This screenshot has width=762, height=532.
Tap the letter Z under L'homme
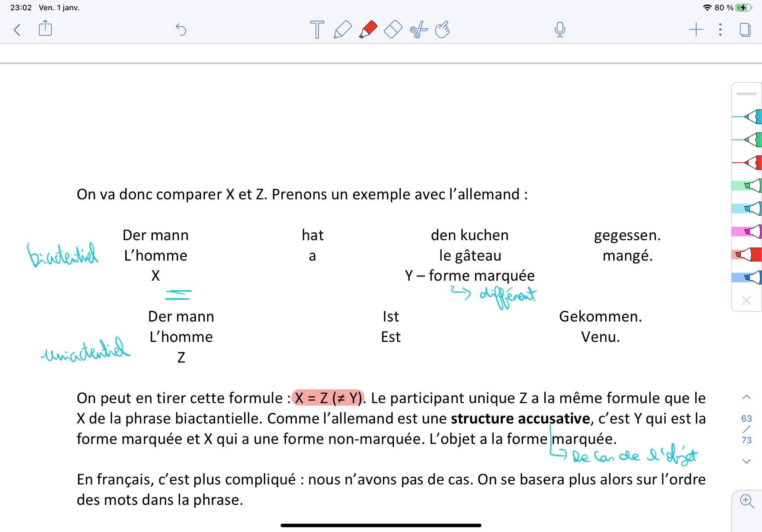click(181, 357)
